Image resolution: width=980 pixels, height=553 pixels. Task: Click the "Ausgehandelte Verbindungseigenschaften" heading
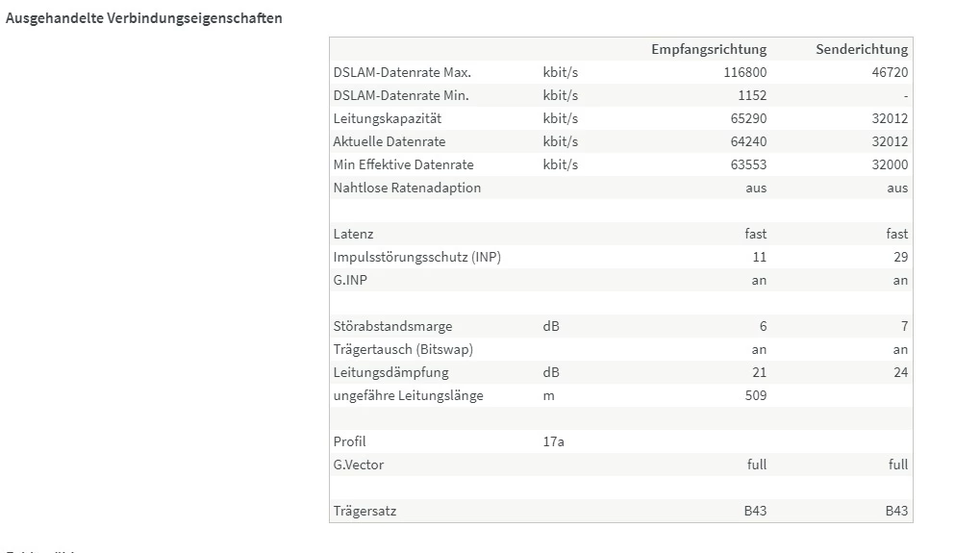[x=144, y=18]
